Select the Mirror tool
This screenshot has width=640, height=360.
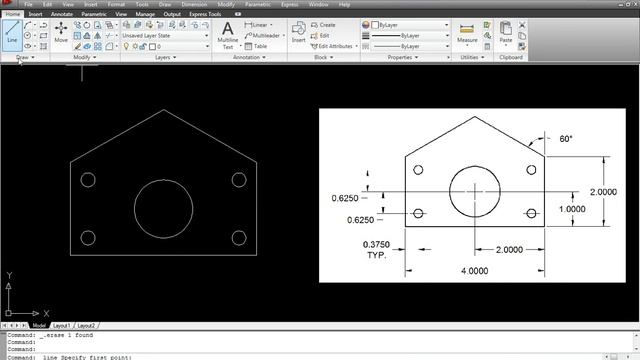click(x=98, y=36)
